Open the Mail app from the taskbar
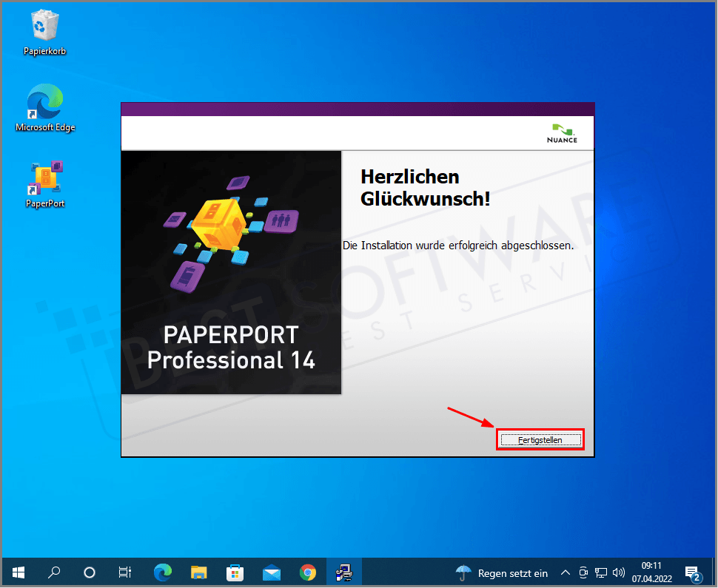718x588 pixels. pyautogui.click(x=271, y=572)
